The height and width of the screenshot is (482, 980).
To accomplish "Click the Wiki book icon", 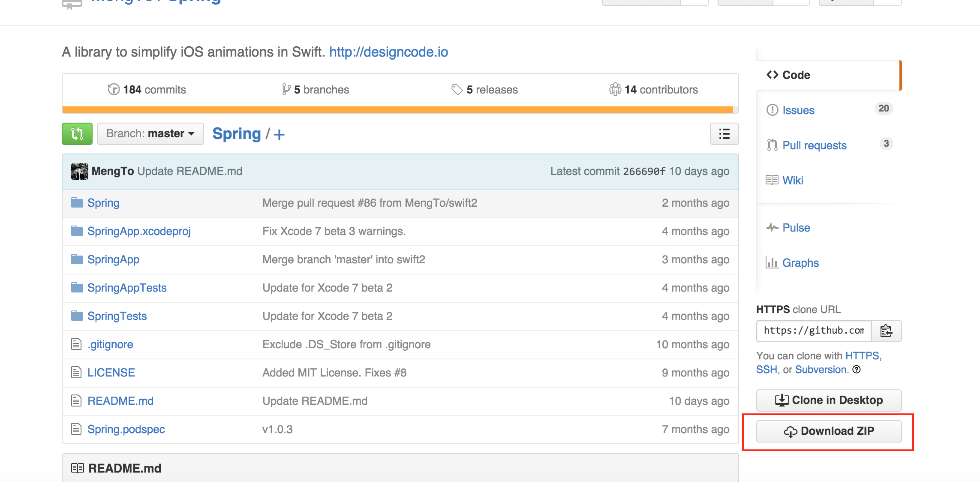I will pyautogui.click(x=772, y=180).
